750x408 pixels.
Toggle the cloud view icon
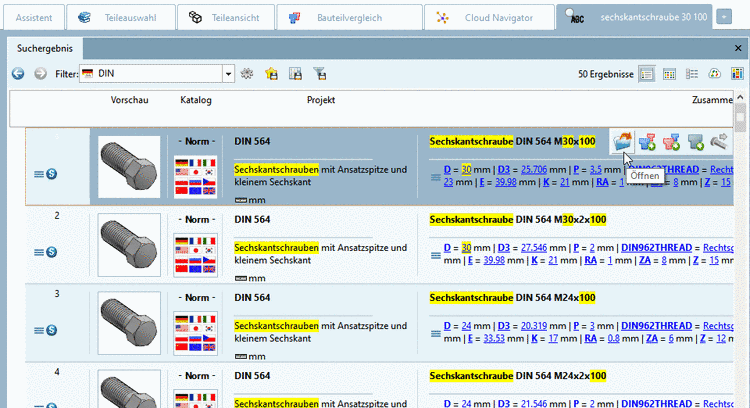715,74
